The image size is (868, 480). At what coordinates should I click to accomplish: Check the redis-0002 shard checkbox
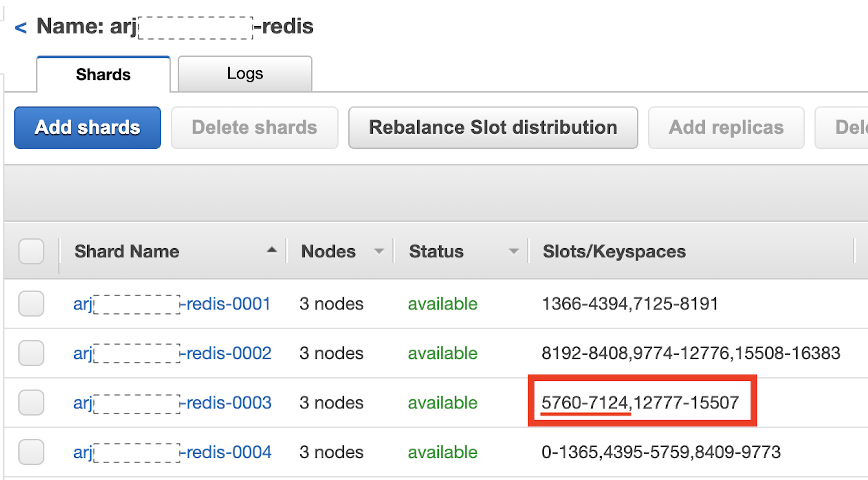click(x=31, y=353)
